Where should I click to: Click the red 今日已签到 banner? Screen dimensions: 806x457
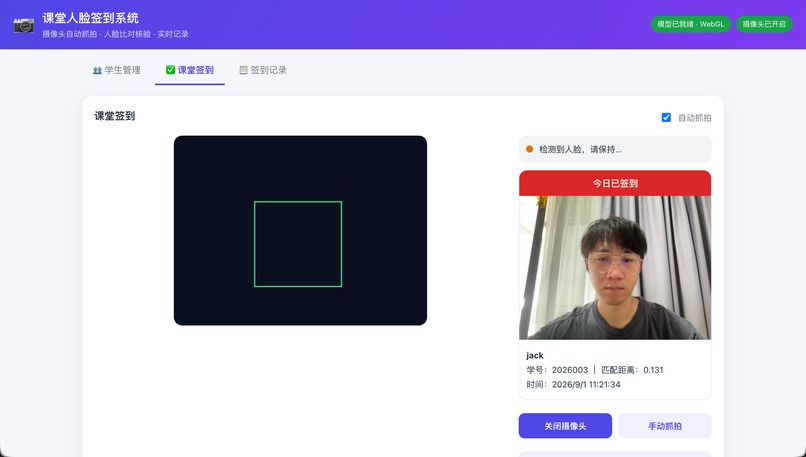point(615,183)
